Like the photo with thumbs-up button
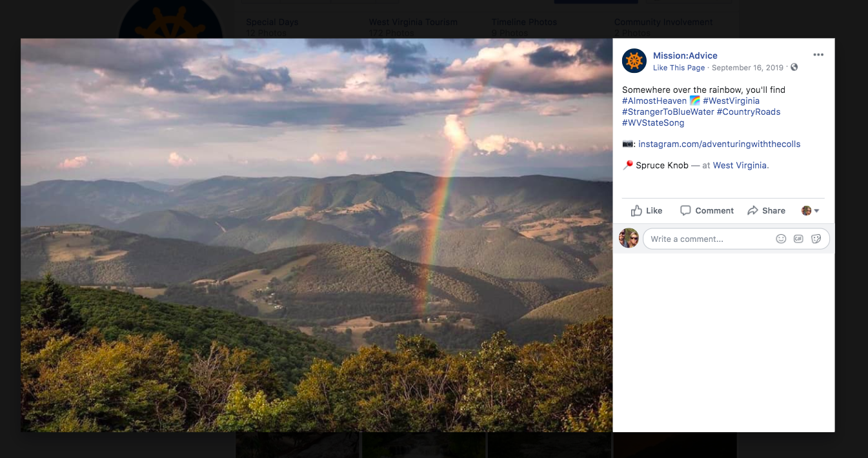This screenshot has height=458, width=868. click(647, 210)
